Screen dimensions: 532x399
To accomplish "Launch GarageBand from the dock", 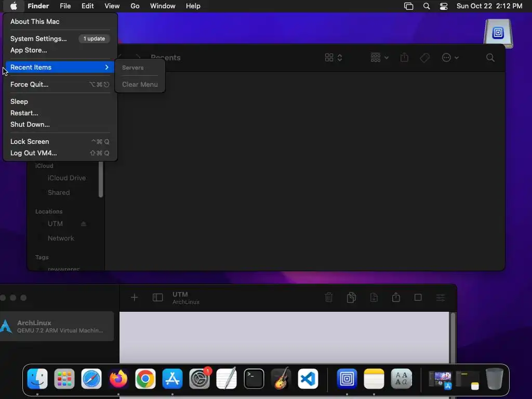I will click(x=281, y=378).
